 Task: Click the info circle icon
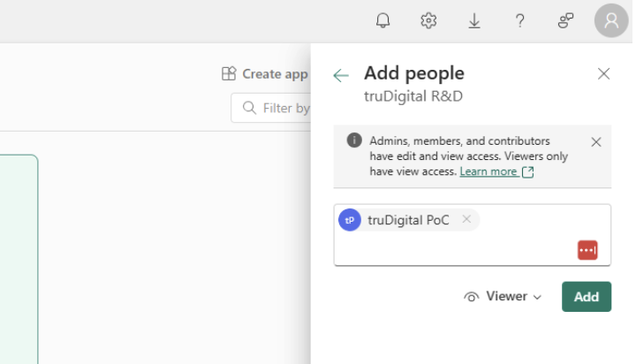pyautogui.click(x=354, y=140)
